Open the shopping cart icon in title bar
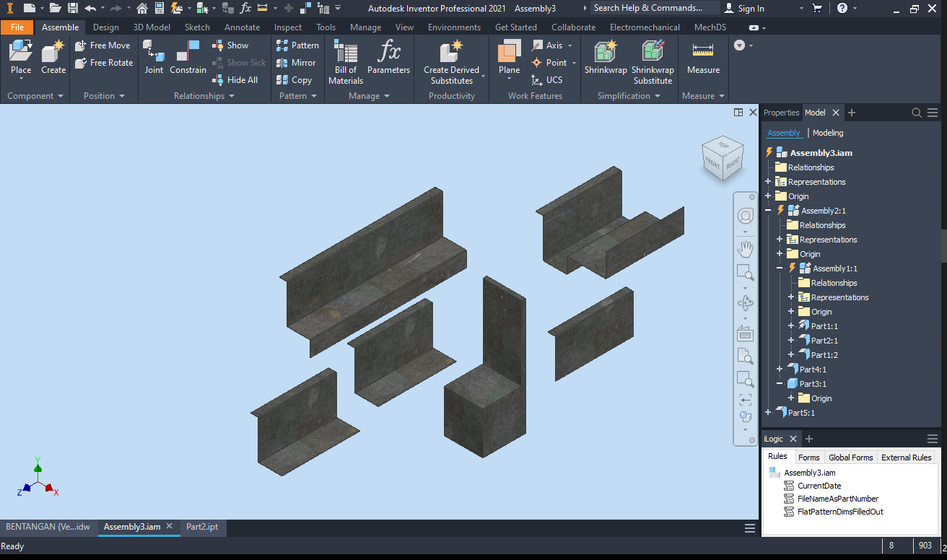Screen dimensions: 947x560 [x=817, y=9]
